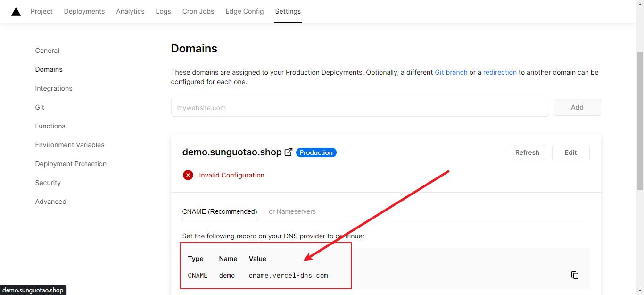The height and width of the screenshot is (295, 644).
Task: Switch to the Analytics tab
Action: coord(130,11)
